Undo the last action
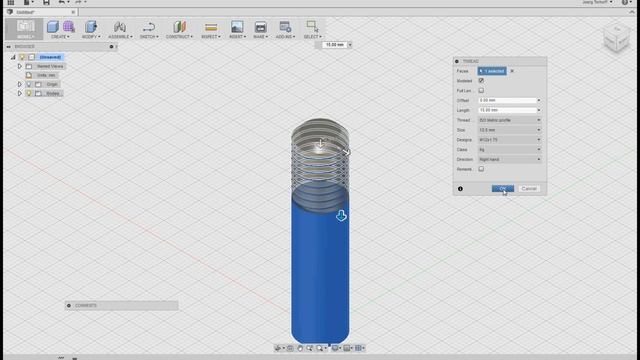 62,2
